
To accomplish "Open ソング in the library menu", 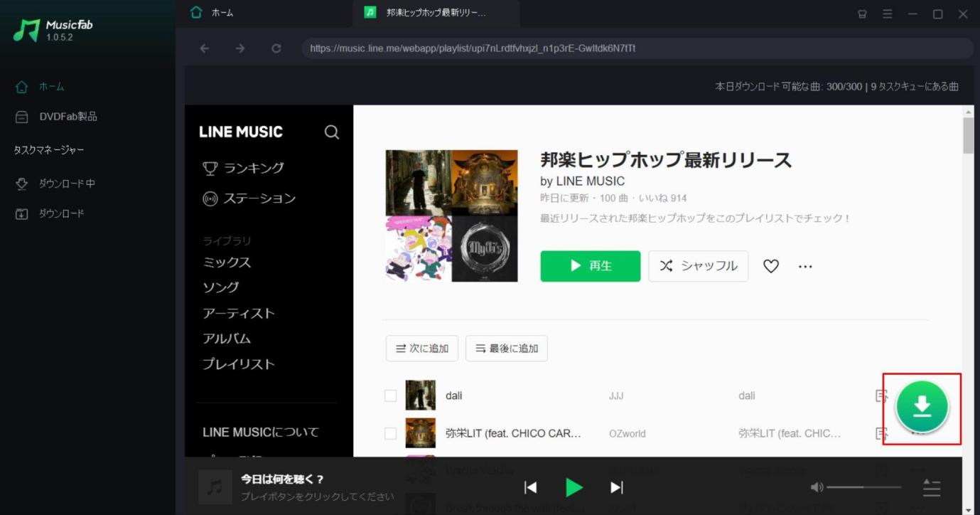I will coord(221,287).
